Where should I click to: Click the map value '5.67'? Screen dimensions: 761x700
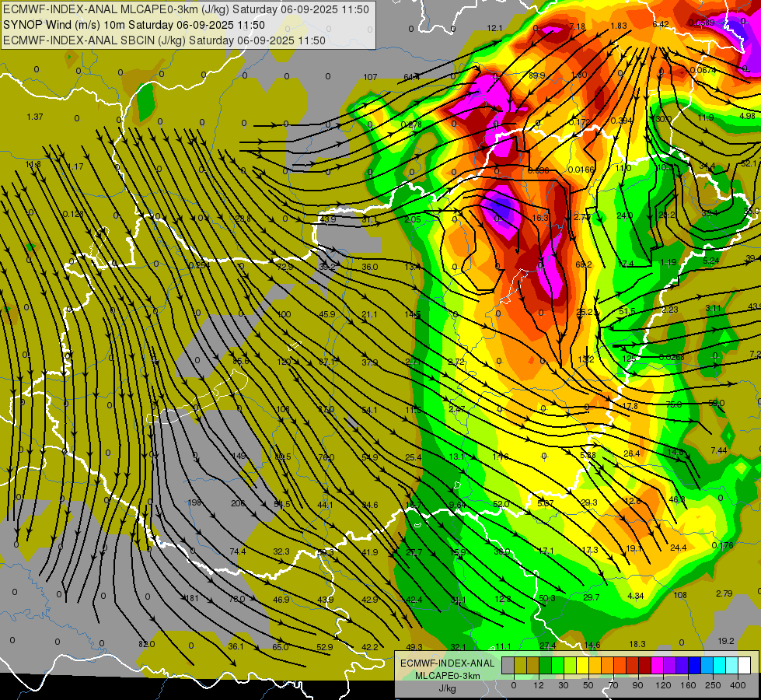coord(545,503)
